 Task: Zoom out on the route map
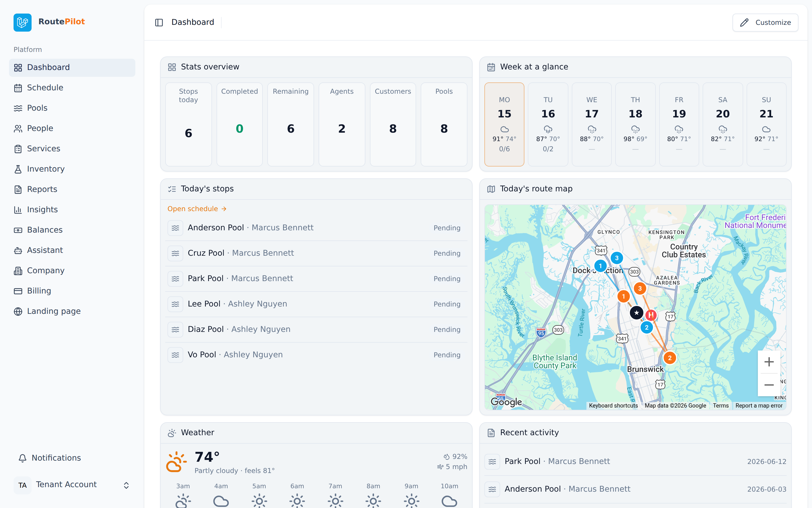click(769, 385)
